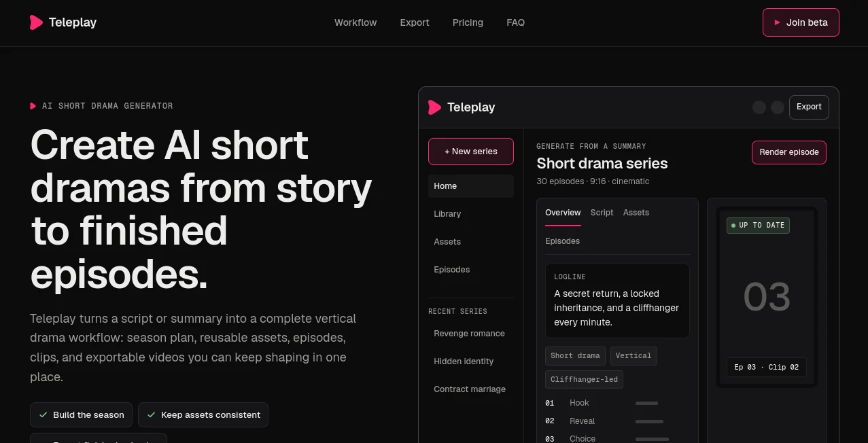Image resolution: width=868 pixels, height=443 pixels.
Task: Click the Create AI short dramas headline
Action: click(201, 209)
